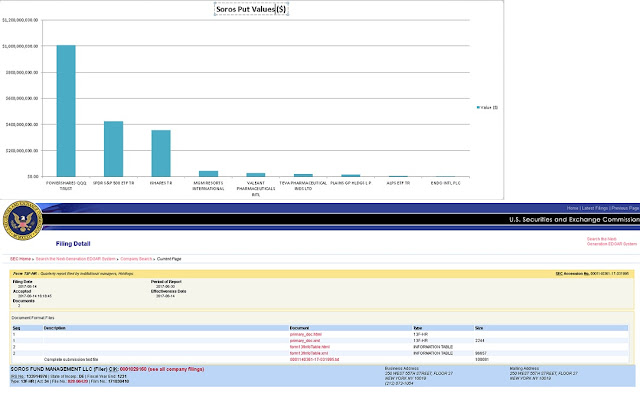Click the Form 13F-HR banner text
640x420 pixels.
(73, 273)
